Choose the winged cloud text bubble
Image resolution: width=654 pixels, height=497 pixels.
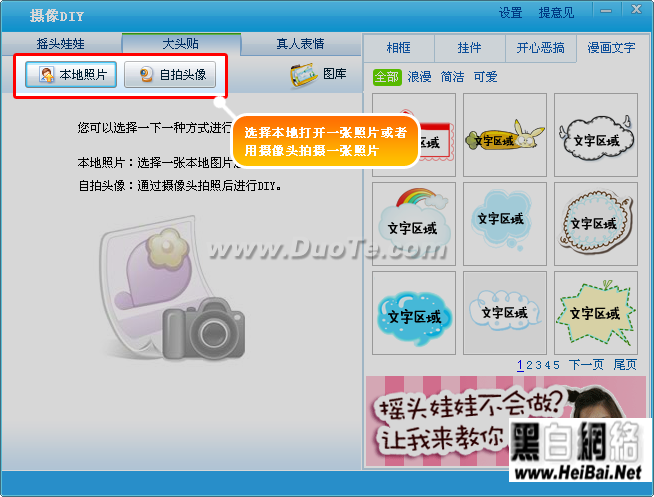pyautogui.click(x=596, y=135)
